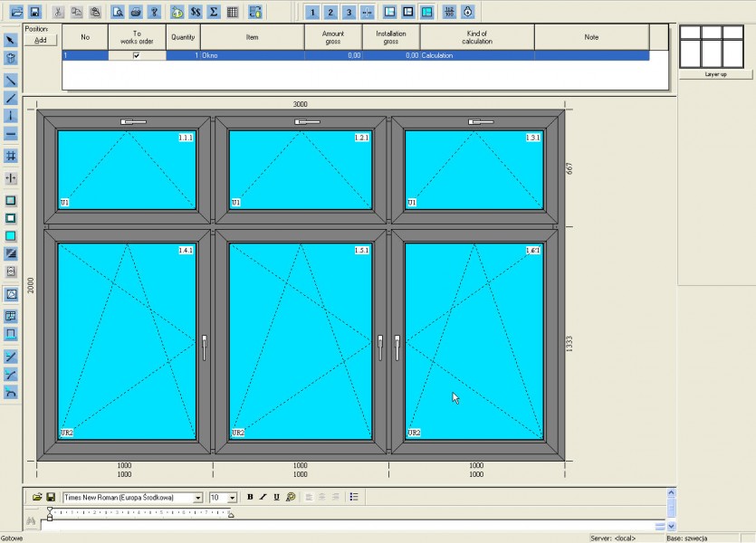The width and height of the screenshot is (756, 543).
Task: Select pane 1.1.1 label in drawing
Action: pos(186,138)
